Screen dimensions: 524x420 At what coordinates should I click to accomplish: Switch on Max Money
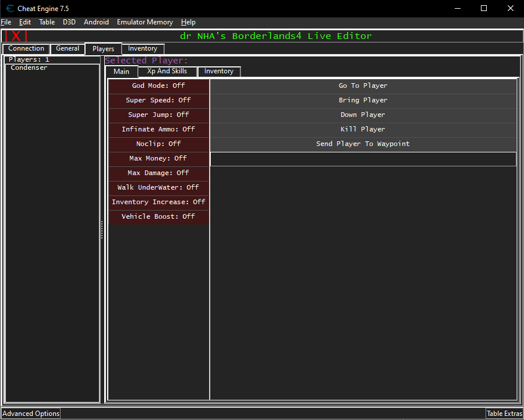click(158, 159)
